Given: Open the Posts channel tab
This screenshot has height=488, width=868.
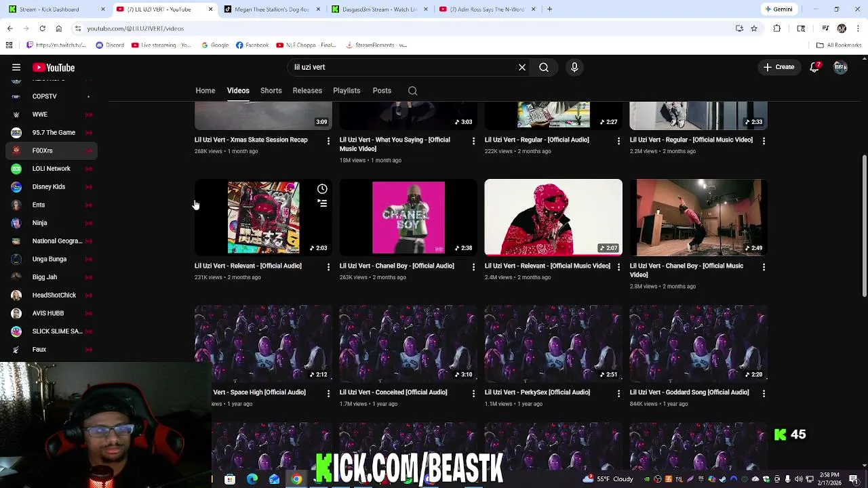Looking at the screenshot, I should (382, 91).
